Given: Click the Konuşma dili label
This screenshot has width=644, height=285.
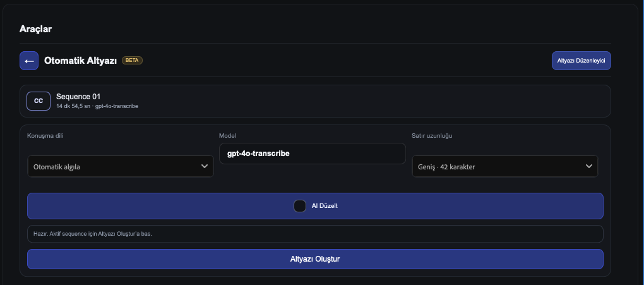Looking at the screenshot, I should (45, 136).
